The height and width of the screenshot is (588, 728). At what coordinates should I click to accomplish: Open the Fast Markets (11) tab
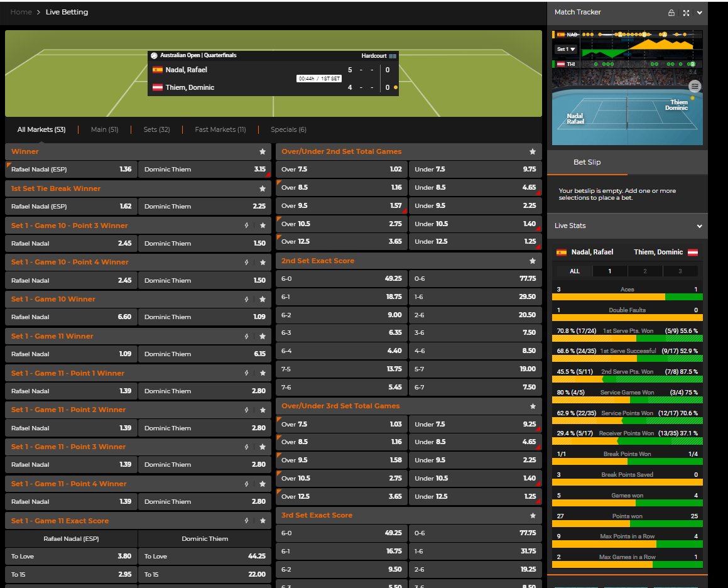click(220, 129)
